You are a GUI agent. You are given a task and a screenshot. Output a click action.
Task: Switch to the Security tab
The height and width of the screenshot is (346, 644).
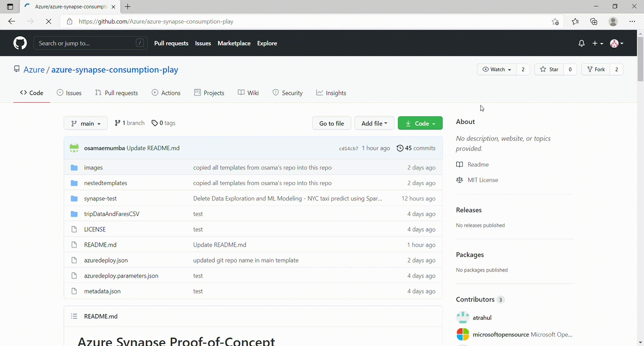tap(287, 93)
